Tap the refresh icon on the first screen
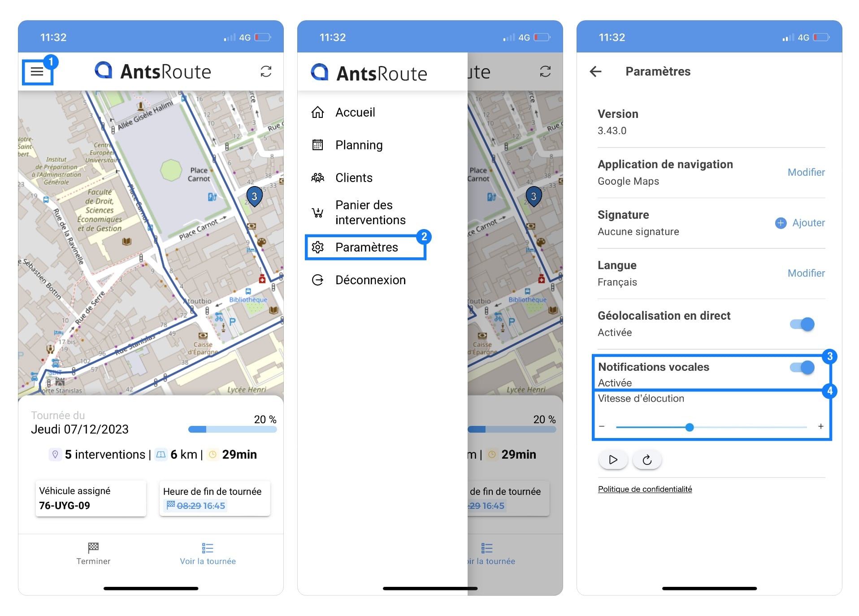The height and width of the screenshot is (616, 859). coord(266,71)
